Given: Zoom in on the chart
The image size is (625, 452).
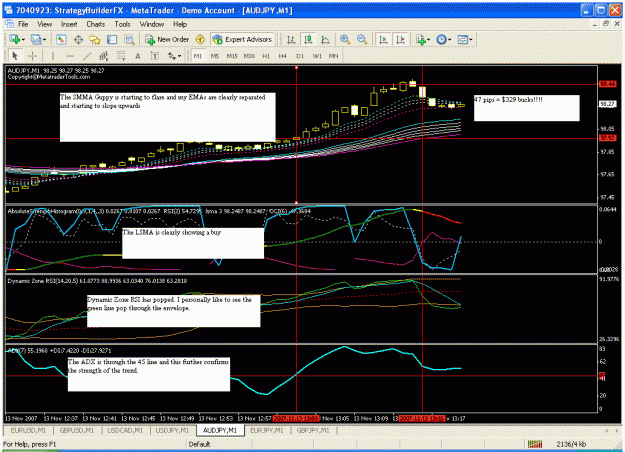Looking at the screenshot, I should (x=345, y=39).
